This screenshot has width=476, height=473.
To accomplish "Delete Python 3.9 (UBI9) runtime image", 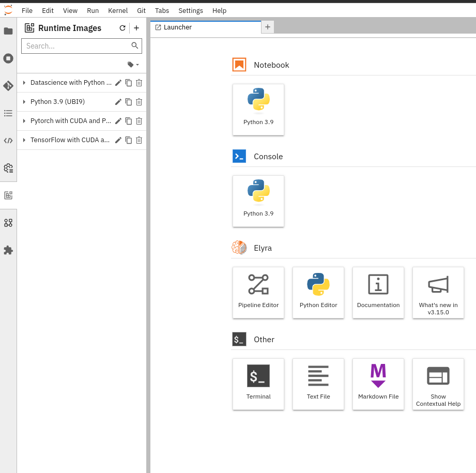I will coord(139,102).
